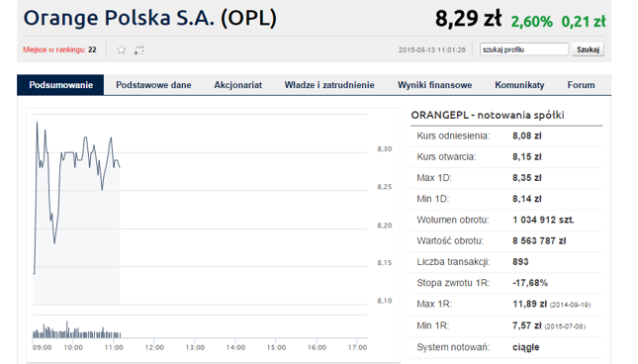The height and width of the screenshot is (364, 638).
Task: Click the Kurs odniesienia label
Action: [x=453, y=136]
